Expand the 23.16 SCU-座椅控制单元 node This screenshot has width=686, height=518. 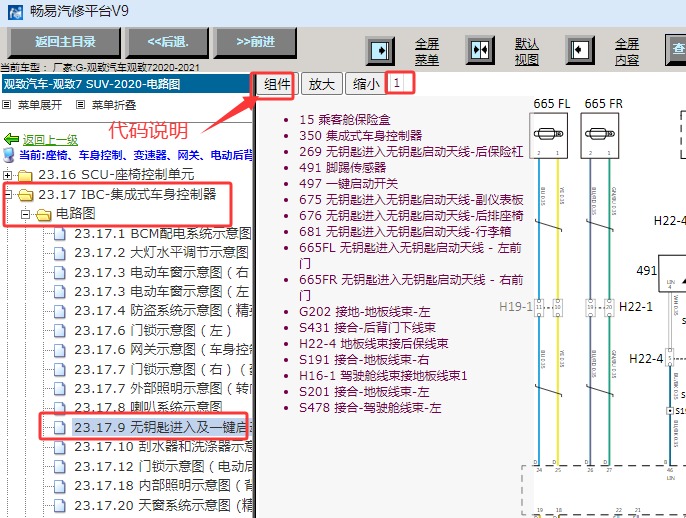tap(7, 175)
